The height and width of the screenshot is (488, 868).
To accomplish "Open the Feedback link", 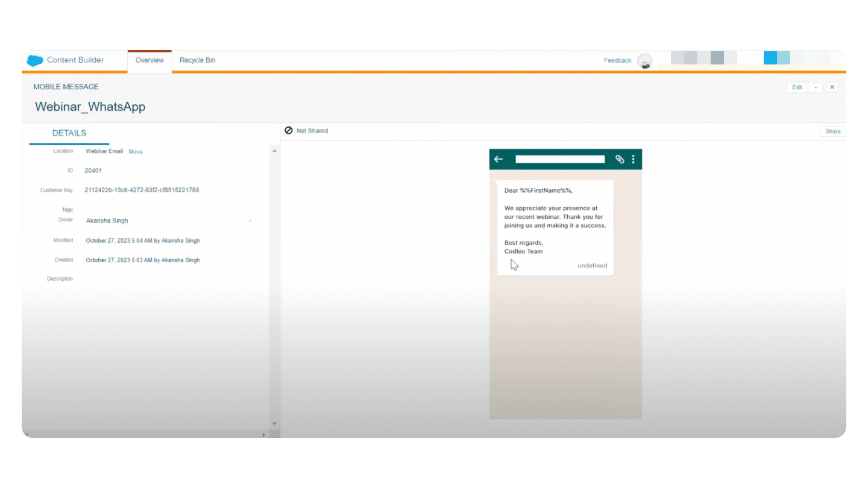I will (617, 60).
